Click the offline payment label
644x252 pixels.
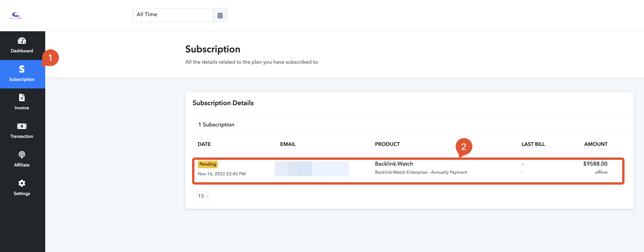[601, 172]
